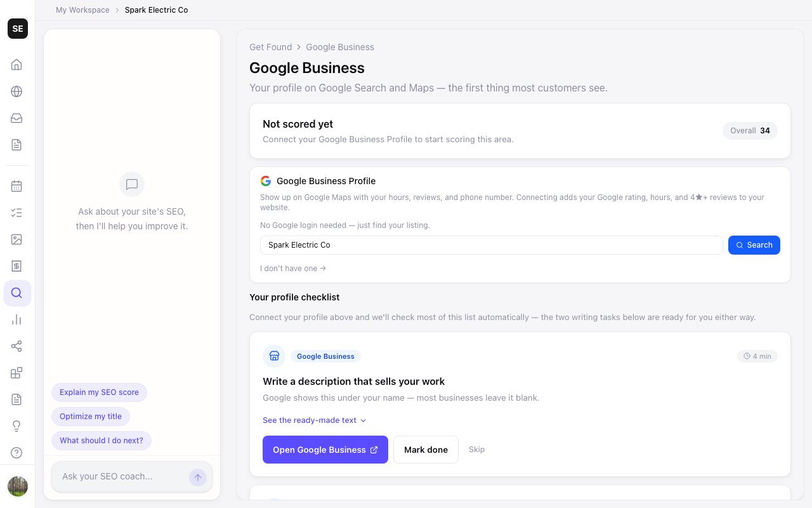Open the blocks apps icon in sidebar
Screen dimensions: 812x508
17,373
